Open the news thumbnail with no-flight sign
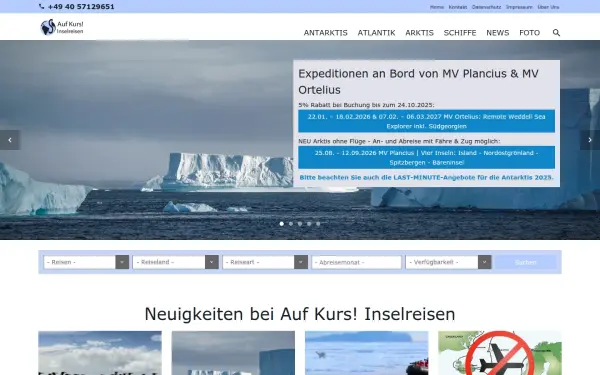Viewport: 600px width, 375px height. (500, 353)
